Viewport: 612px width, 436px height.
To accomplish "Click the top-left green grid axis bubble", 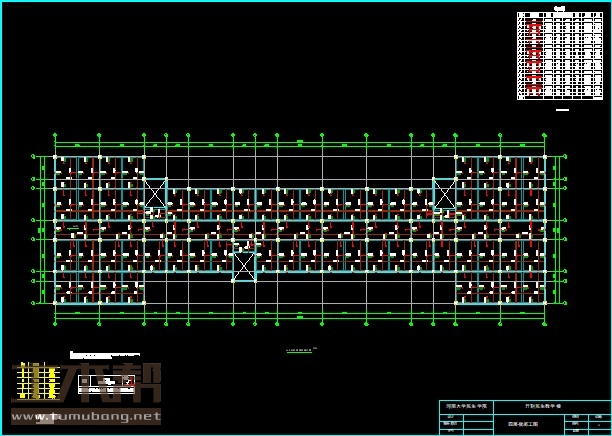I will click(55, 134).
